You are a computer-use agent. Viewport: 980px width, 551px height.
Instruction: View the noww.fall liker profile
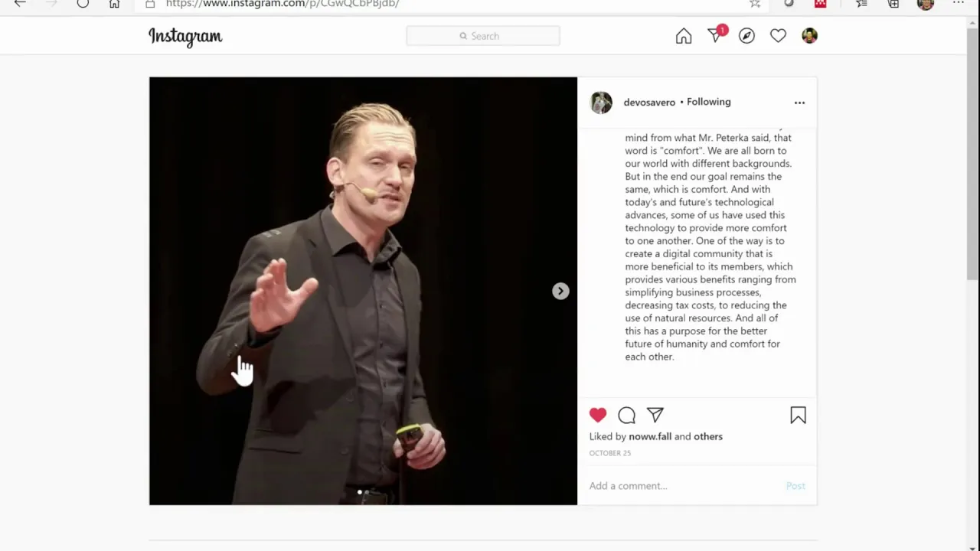click(x=650, y=436)
